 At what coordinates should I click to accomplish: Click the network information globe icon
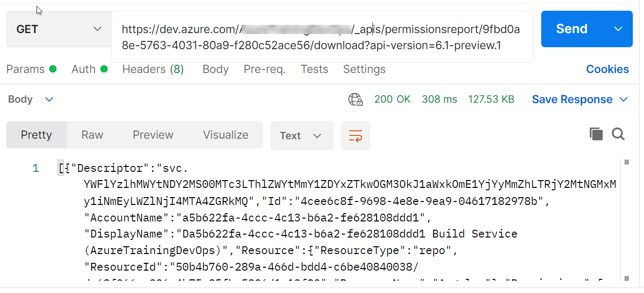click(356, 99)
